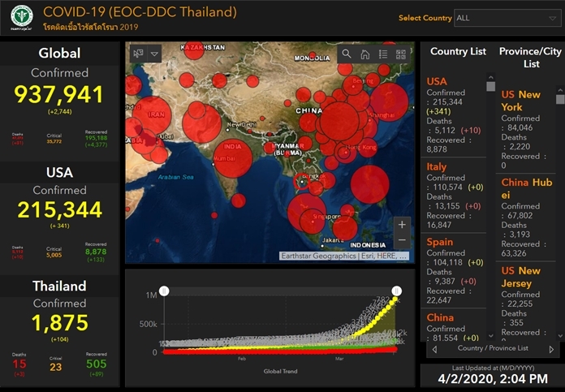This screenshot has height=392, width=565.
Task: Zoom in on the map
Action: pyautogui.click(x=402, y=225)
